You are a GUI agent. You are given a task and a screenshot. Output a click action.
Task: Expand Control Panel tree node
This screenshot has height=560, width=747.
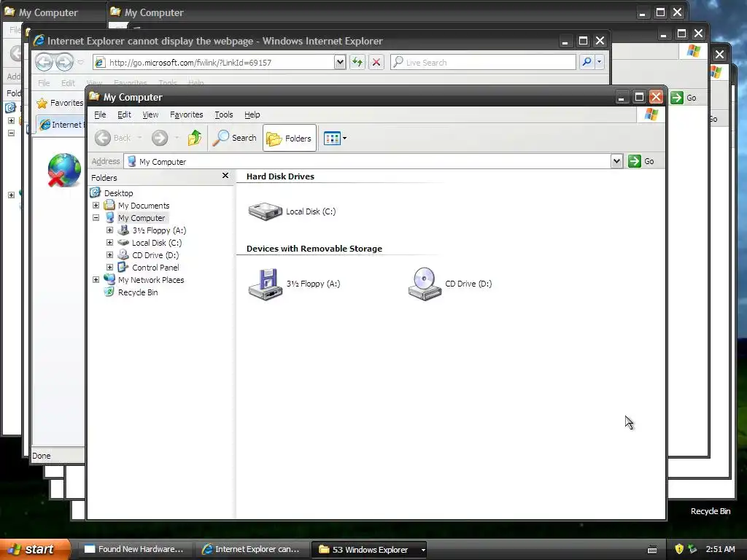click(109, 267)
